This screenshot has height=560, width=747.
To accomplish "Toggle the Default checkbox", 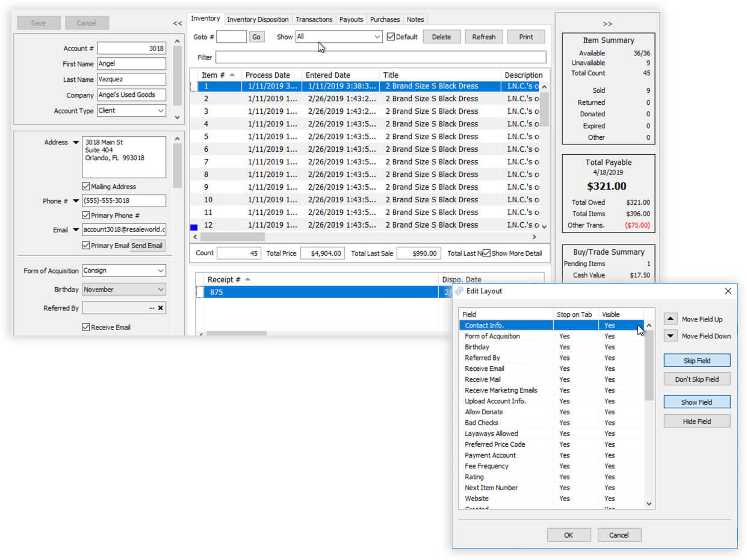I will pos(391,37).
